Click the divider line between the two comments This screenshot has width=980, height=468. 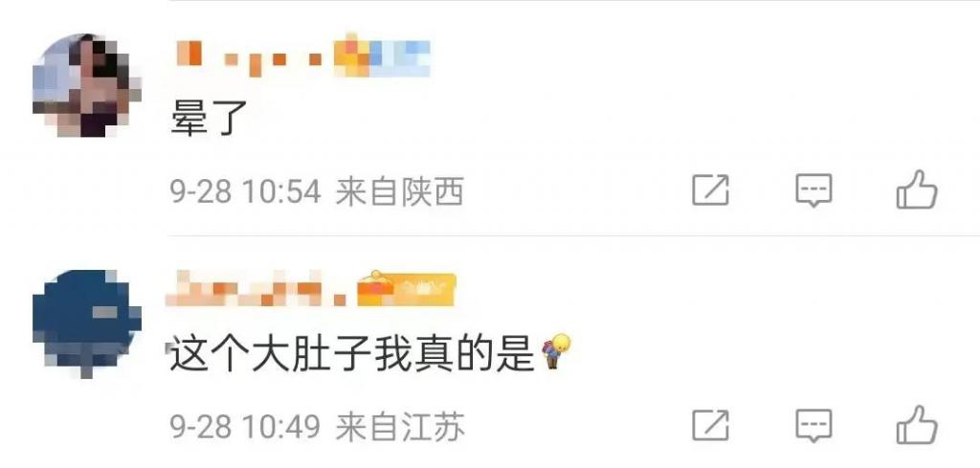pyautogui.click(x=574, y=236)
